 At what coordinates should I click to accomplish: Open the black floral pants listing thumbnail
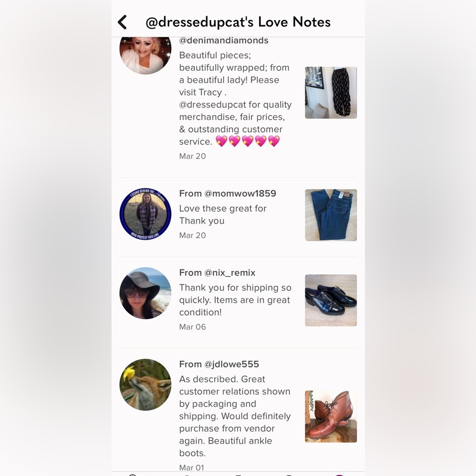331,93
